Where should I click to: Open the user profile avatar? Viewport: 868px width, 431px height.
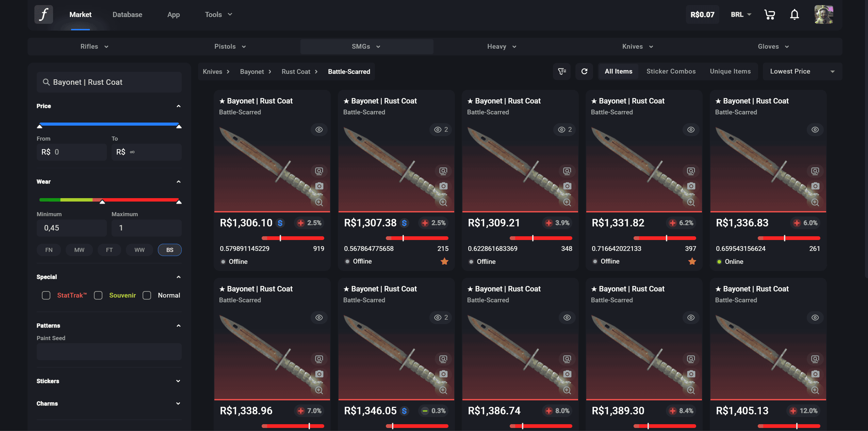[824, 14]
